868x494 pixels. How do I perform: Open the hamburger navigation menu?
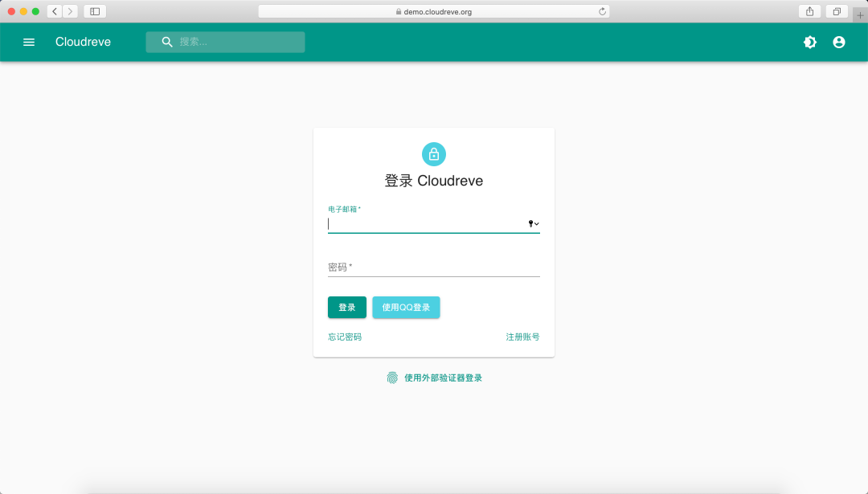tap(29, 42)
